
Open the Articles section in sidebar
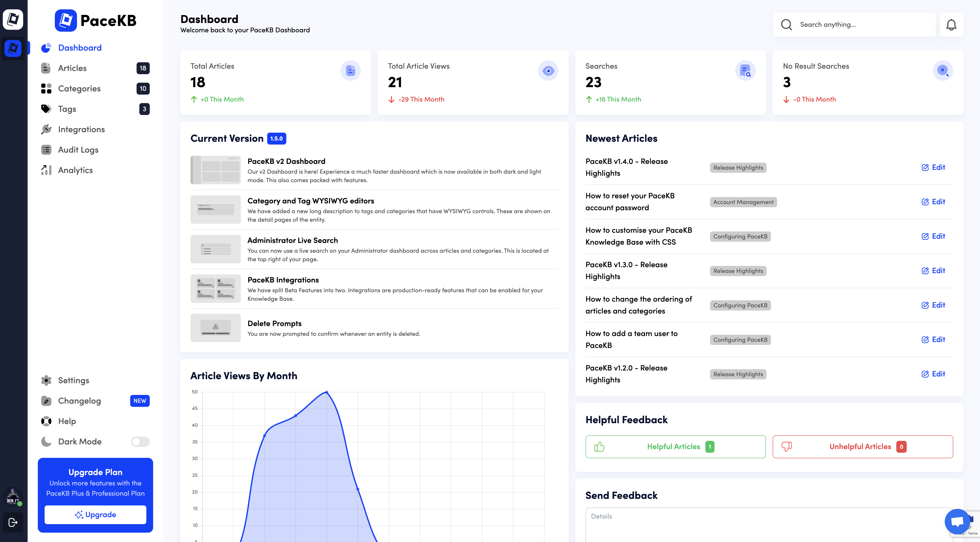tap(72, 68)
